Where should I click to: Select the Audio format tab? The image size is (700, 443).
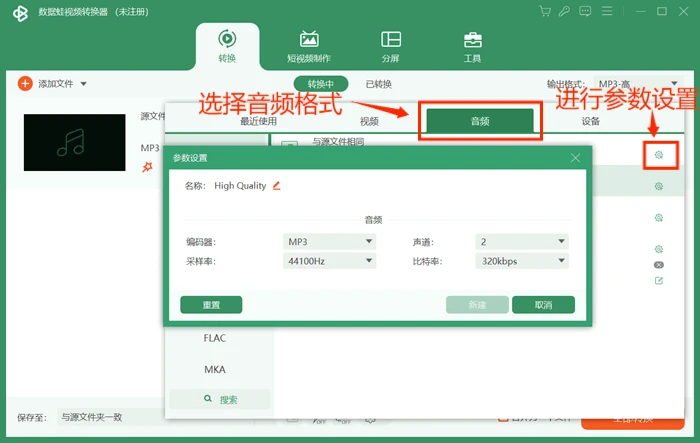[480, 121]
